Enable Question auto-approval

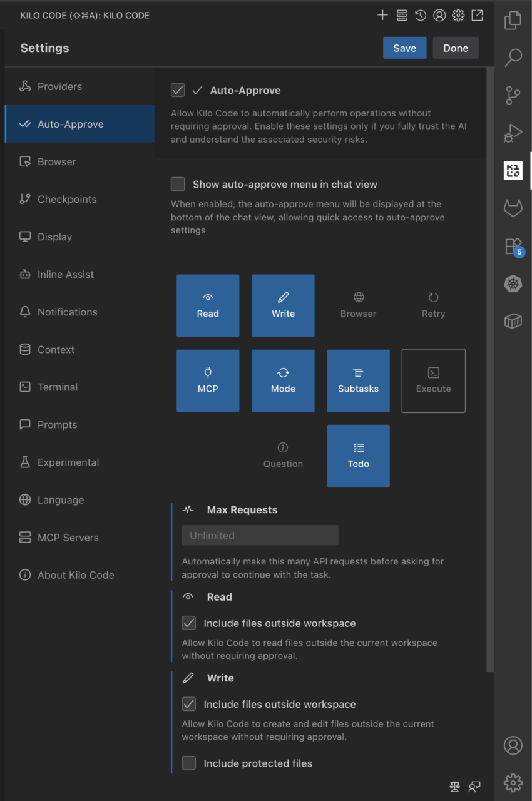pos(283,456)
